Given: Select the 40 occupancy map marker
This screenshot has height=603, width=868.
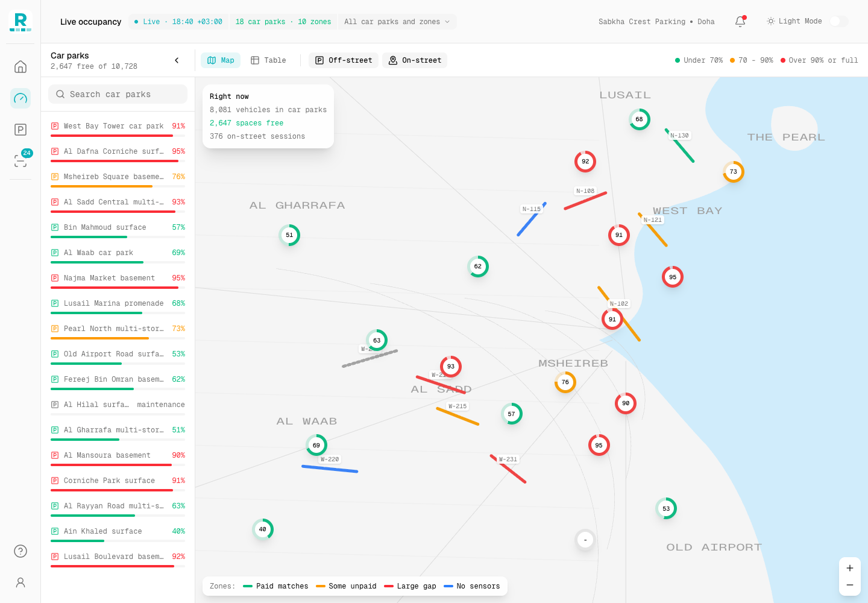Looking at the screenshot, I should pos(263,529).
